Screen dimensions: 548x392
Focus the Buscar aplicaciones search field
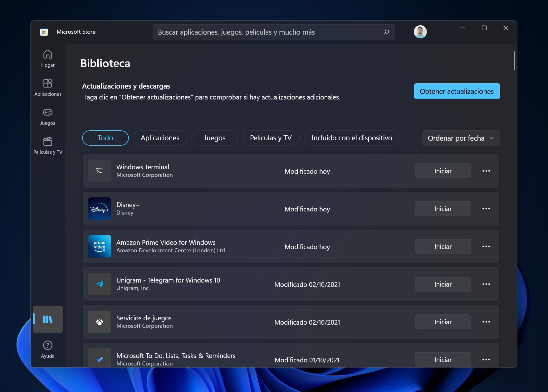(x=274, y=32)
